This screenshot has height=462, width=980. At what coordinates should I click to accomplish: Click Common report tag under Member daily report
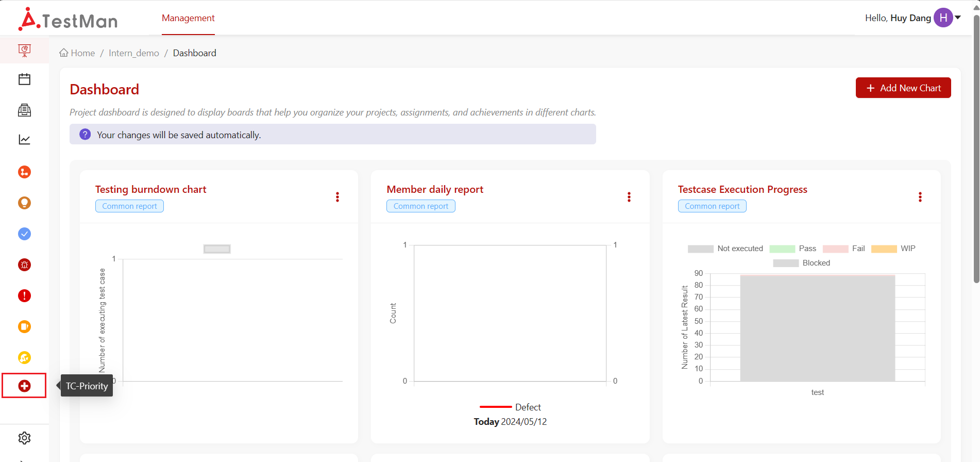click(x=421, y=206)
